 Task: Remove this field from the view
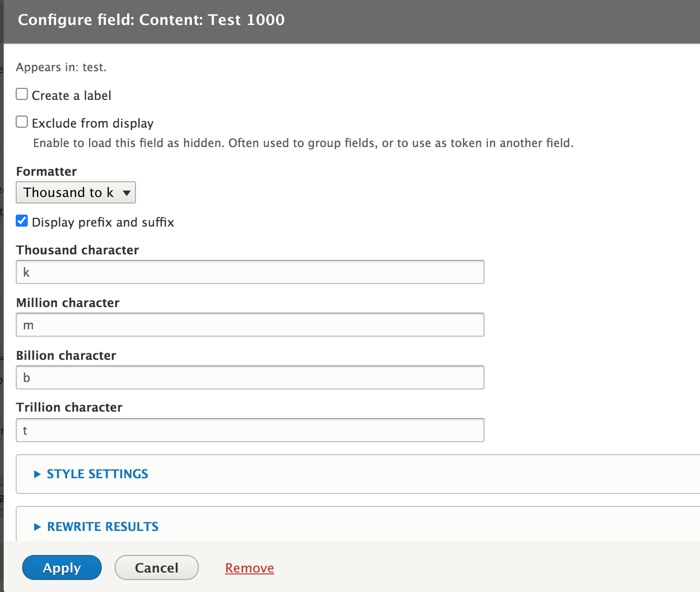(x=249, y=567)
